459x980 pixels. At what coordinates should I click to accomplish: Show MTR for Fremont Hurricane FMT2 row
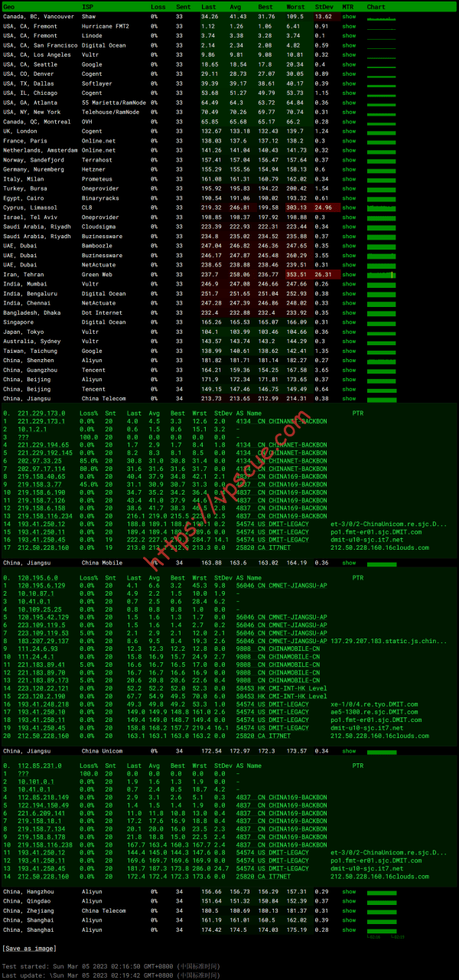pyautogui.click(x=349, y=26)
